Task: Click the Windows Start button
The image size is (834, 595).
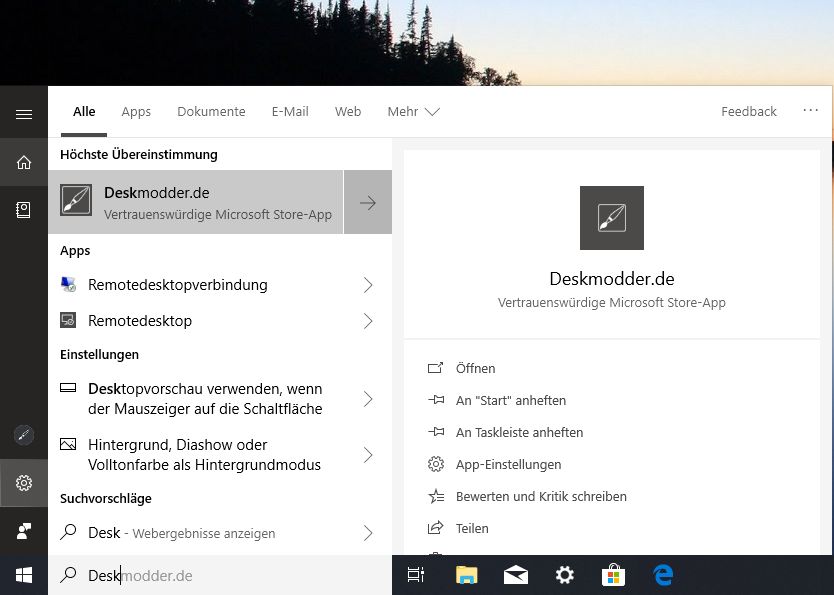Action: click(x=23, y=575)
